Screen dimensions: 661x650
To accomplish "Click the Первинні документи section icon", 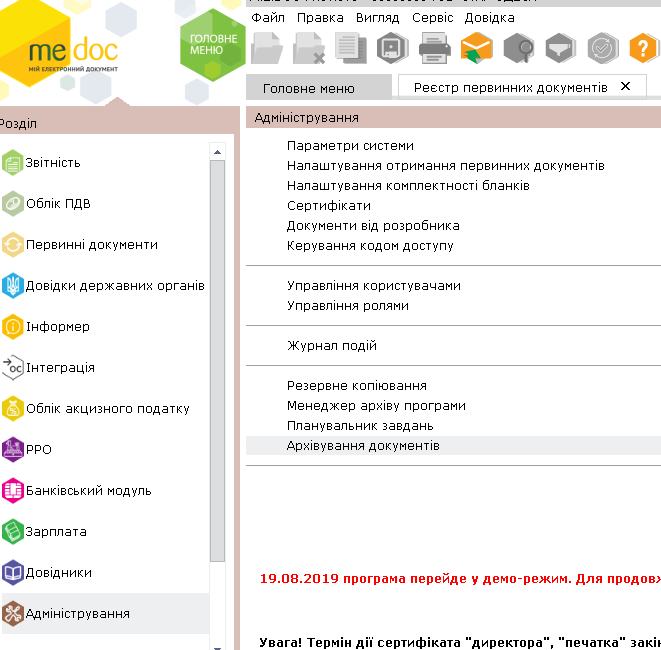I will coord(13,244).
